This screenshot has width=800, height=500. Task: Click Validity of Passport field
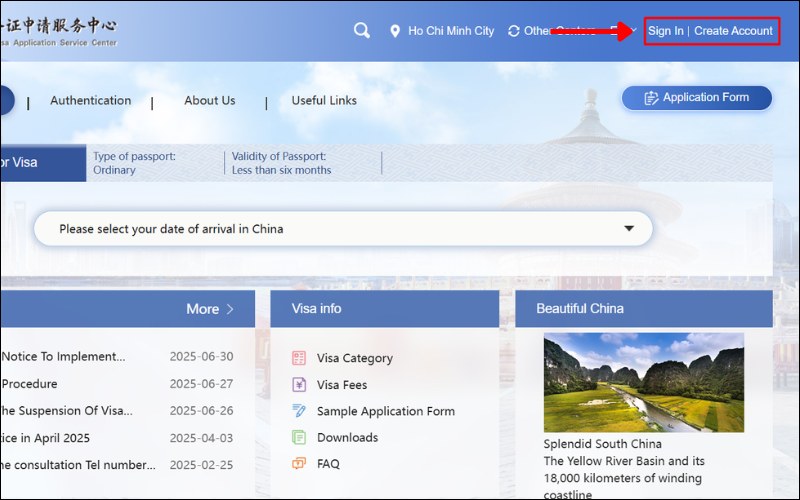(281, 163)
